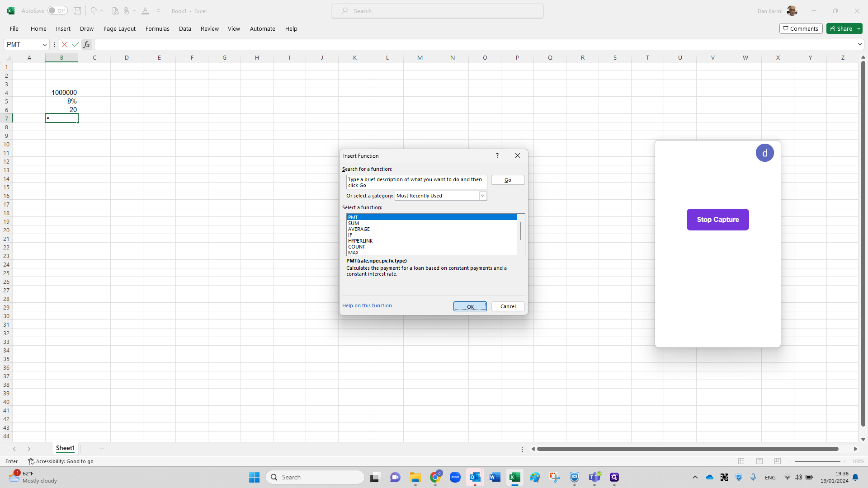
Task: Click Cancel in Insert Function dialog
Action: (x=508, y=306)
